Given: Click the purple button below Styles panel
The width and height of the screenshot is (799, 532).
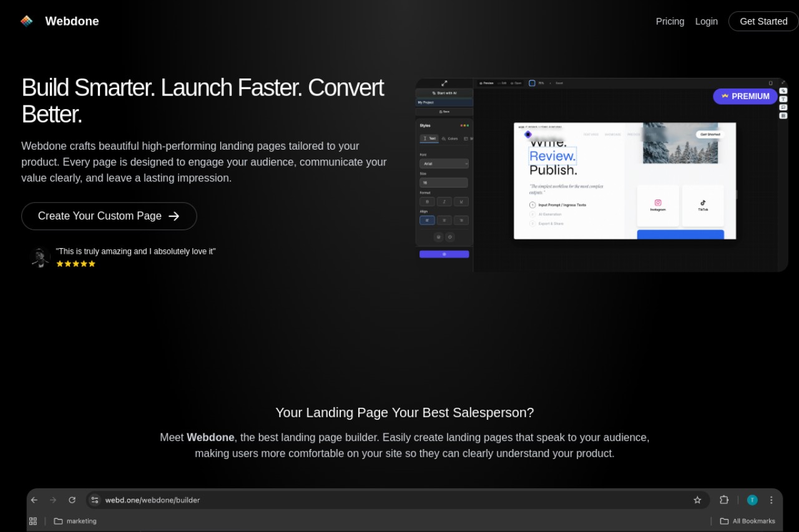Looking at the screenshot, I should (444, 254).
